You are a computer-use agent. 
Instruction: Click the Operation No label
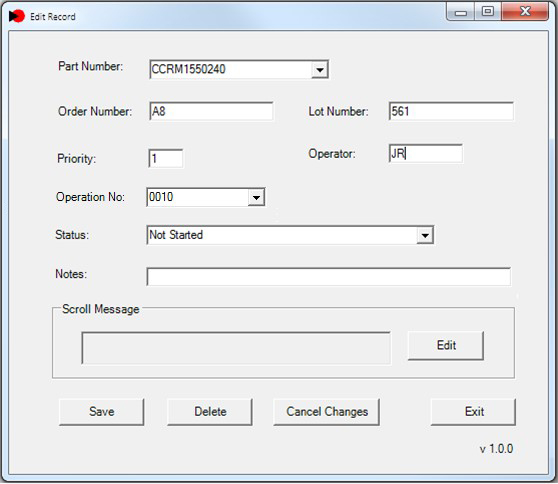click(x=90, y=197)
